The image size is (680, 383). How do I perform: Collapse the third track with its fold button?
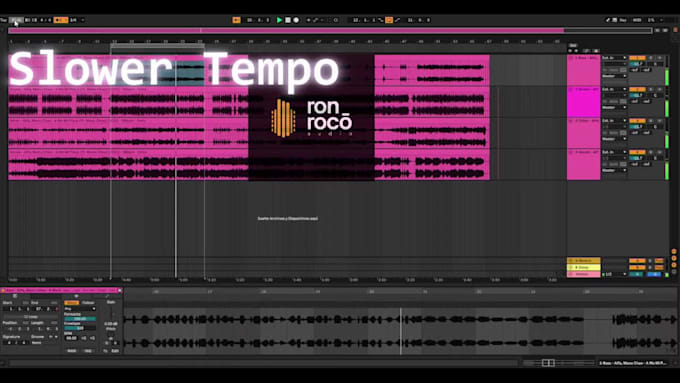(x=571, y=121)
